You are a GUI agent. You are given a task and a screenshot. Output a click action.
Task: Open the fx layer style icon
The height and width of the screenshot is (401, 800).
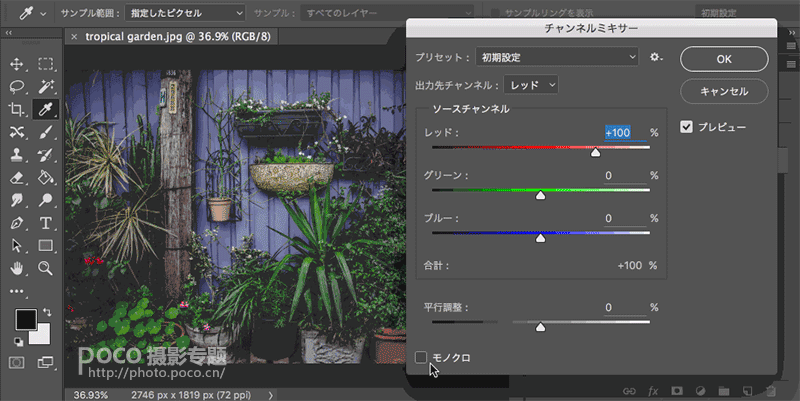point(653,391)
